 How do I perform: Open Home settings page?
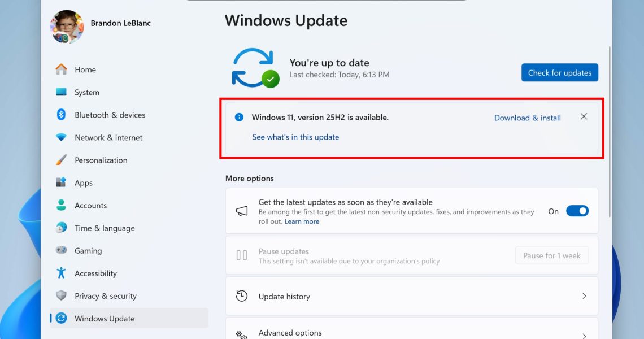(129, 69)
